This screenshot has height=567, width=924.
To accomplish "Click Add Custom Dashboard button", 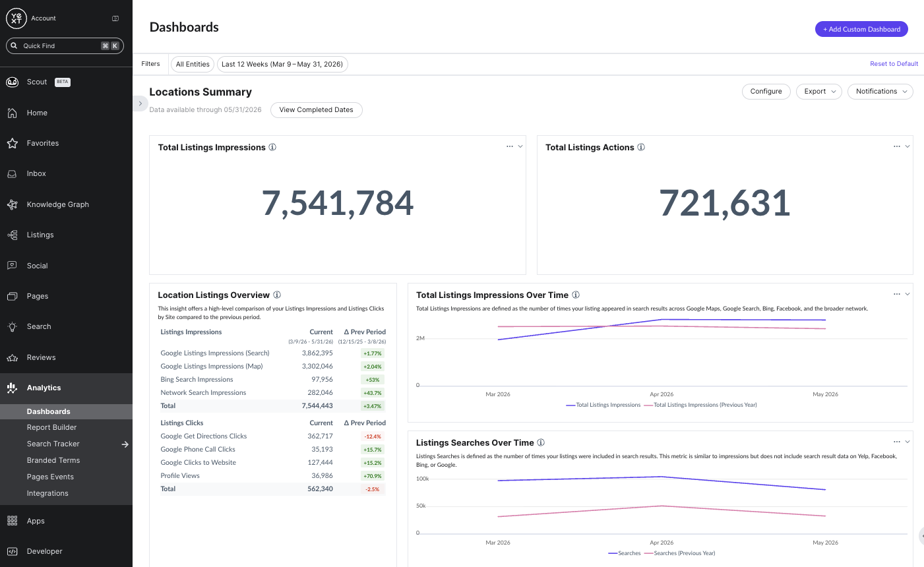I will point(861,29).
